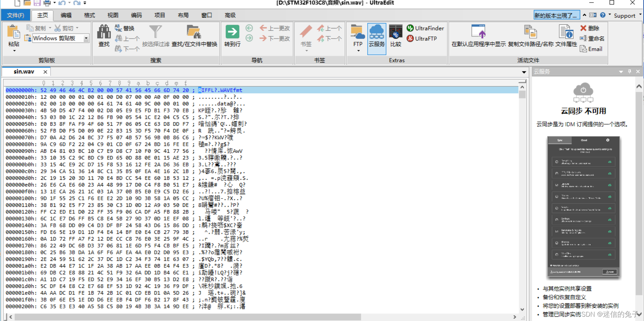Open the file tab list dropdown arrow
The image size is (644, 321).
point(524,72)
